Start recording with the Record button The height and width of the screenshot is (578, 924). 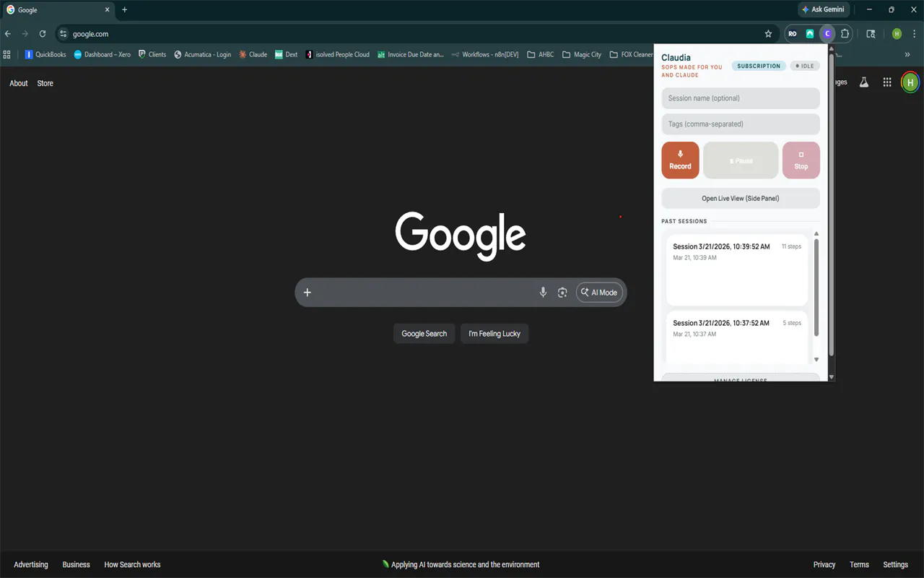(x=680, y=160)
